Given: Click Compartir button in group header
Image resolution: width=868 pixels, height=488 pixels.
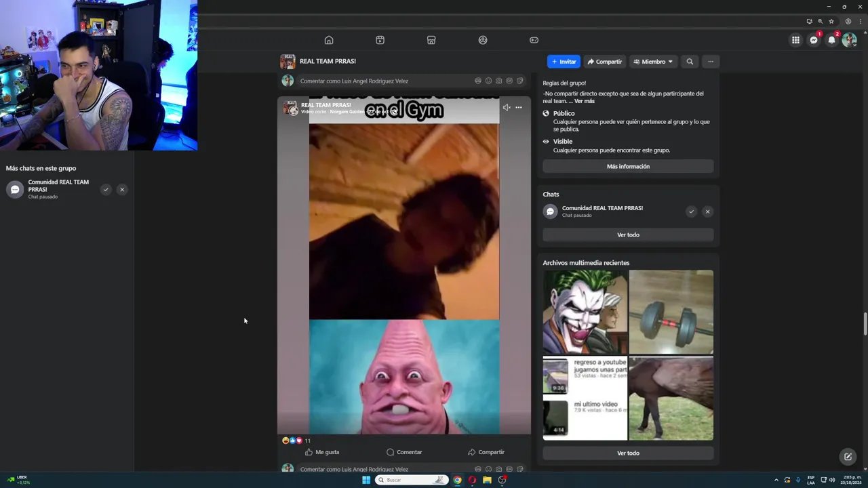Looking at the screenshot, I should [605, 62].
